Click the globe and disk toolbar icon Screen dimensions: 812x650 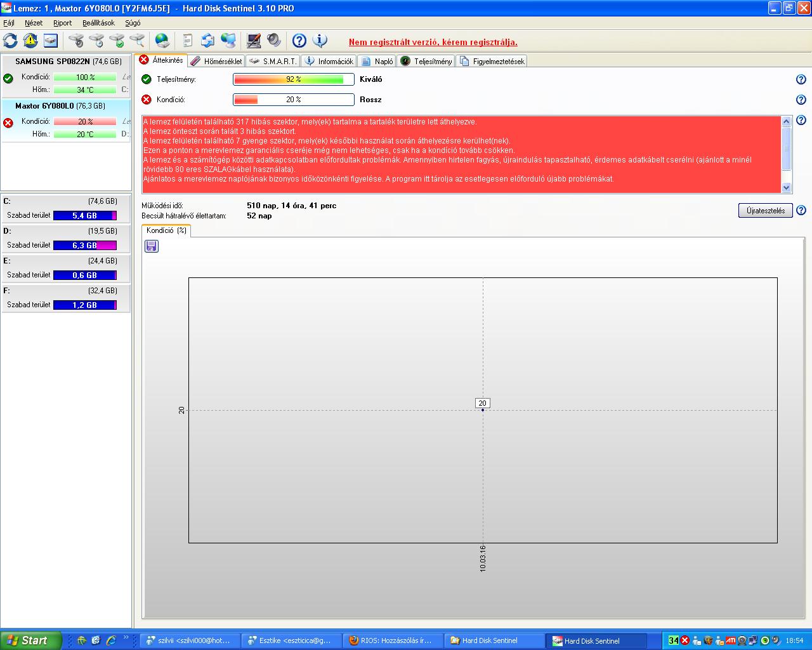[x=162, y=41]
